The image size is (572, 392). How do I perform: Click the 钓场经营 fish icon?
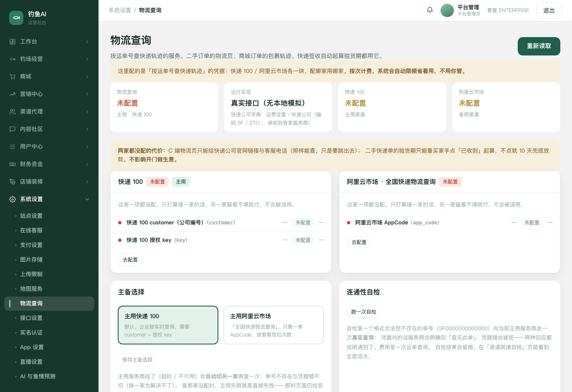13,59
